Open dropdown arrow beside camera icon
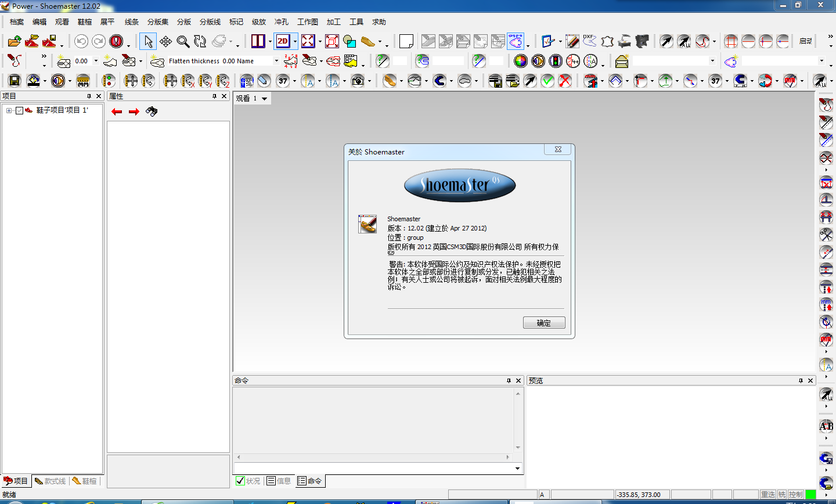This screenshot has height=504, width=836. [x=369, y=81]
